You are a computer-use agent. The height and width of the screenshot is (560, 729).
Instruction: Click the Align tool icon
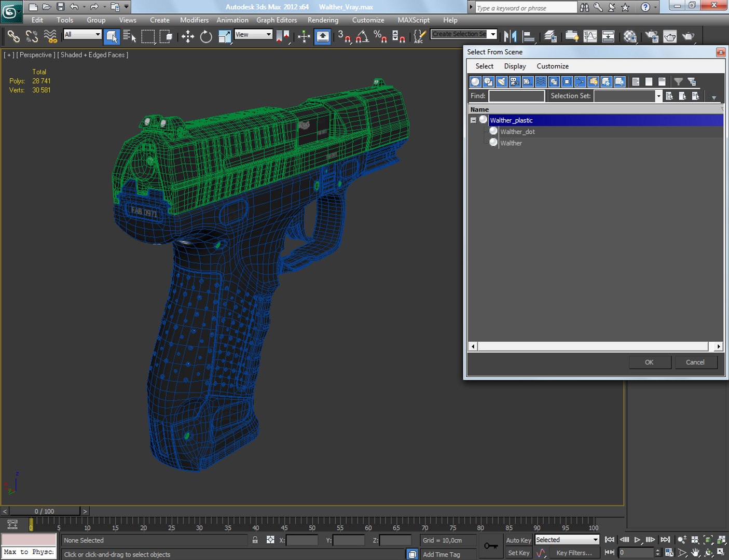coord(529,36)
